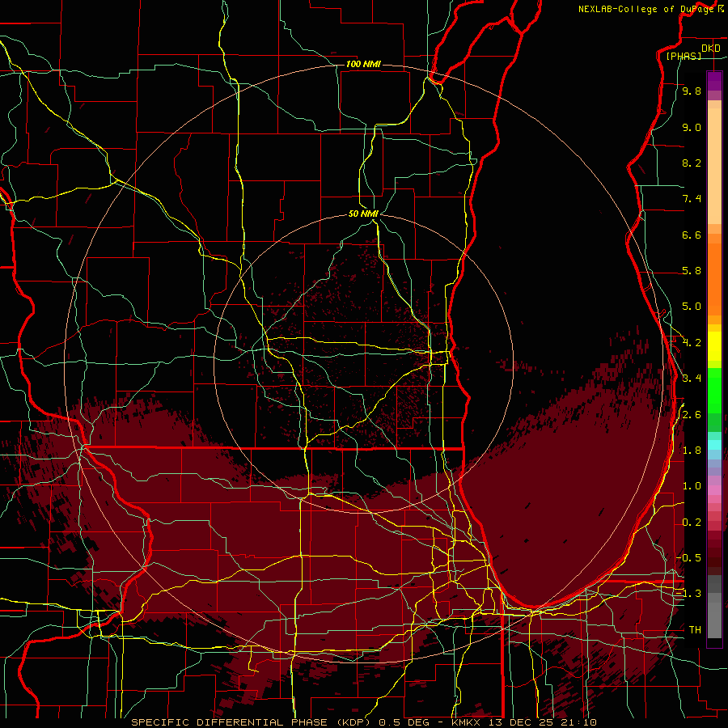This screenshot has width=728, height=728.
Task: Select the 6.6 legend value
Action: click(x=692, y=235)
